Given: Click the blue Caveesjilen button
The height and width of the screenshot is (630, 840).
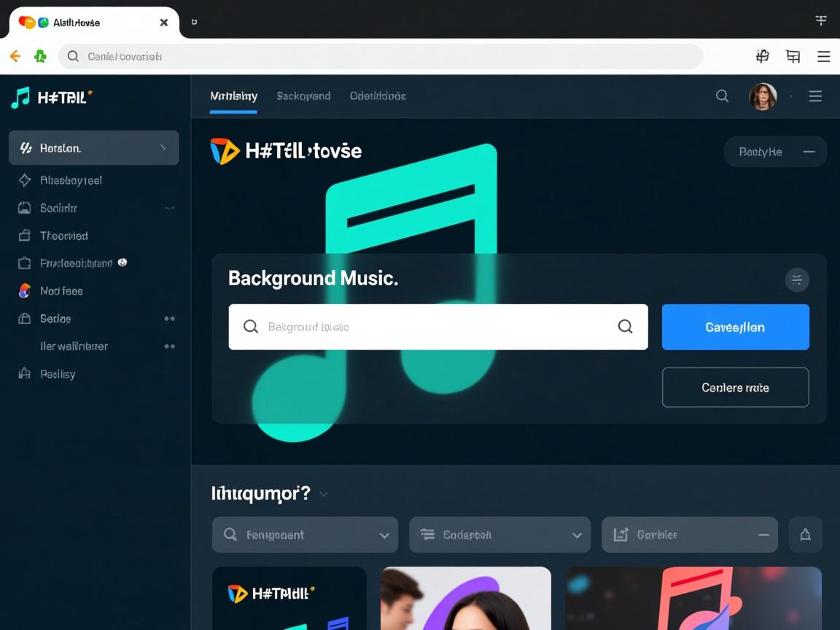Looking at the screenshot, I should click(x=735, y=327).
